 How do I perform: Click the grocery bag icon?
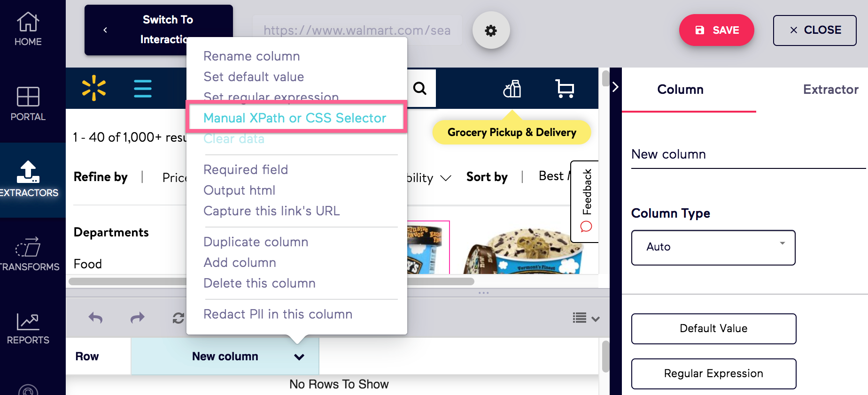[512, 88]
